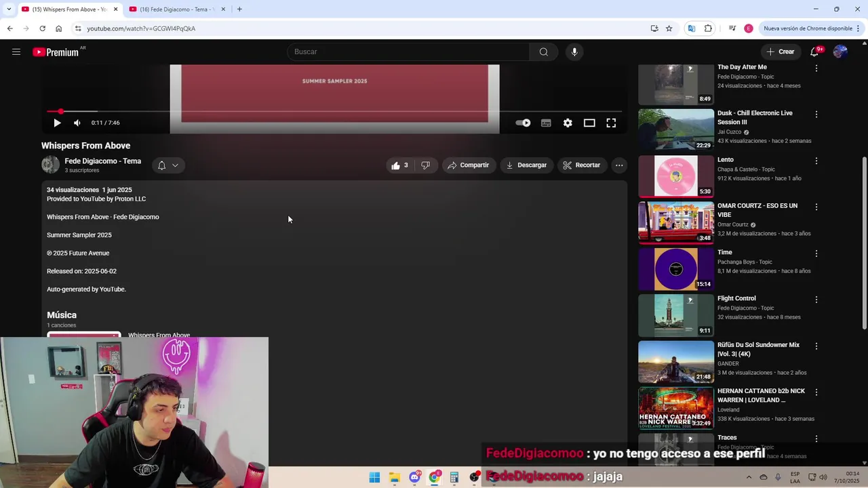Bookmark this page with the star

[669, 28]
